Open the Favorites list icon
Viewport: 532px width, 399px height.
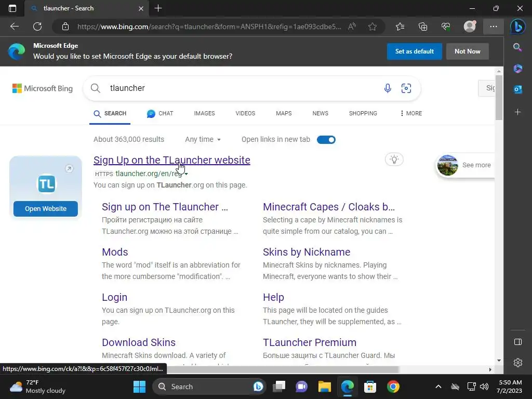tap(400, 26)
